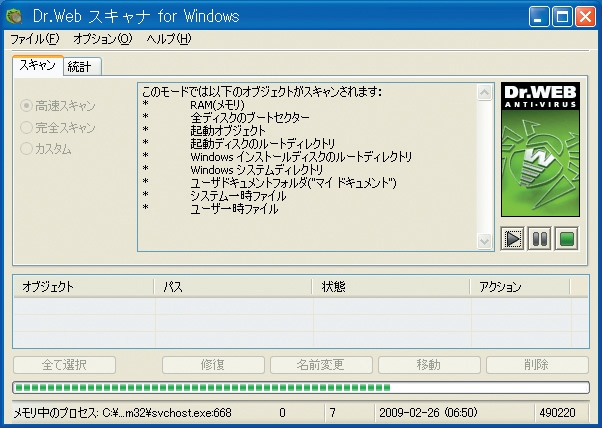Click the ユーザ一時ファイル entry
602x428 pixels.
(x=234, y=209)
